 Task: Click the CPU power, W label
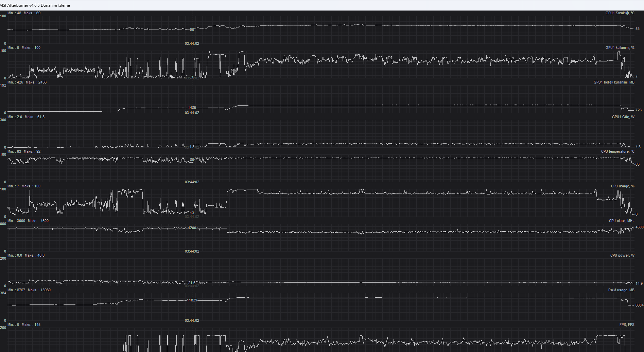(622, 256)
